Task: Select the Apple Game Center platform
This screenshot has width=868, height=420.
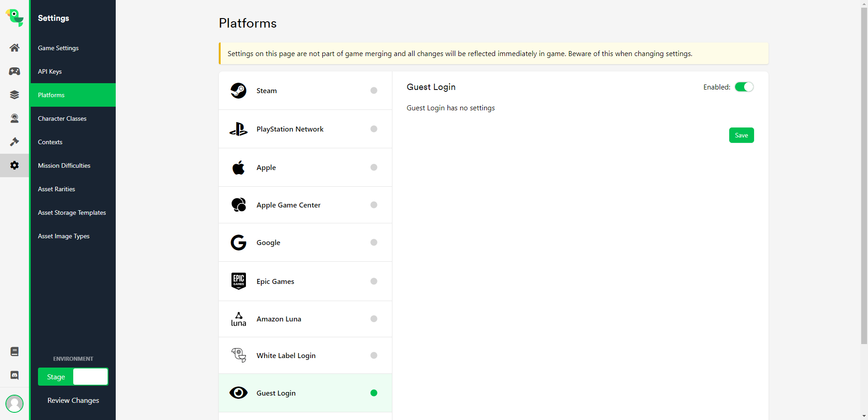Action: [x=305, y=205]
